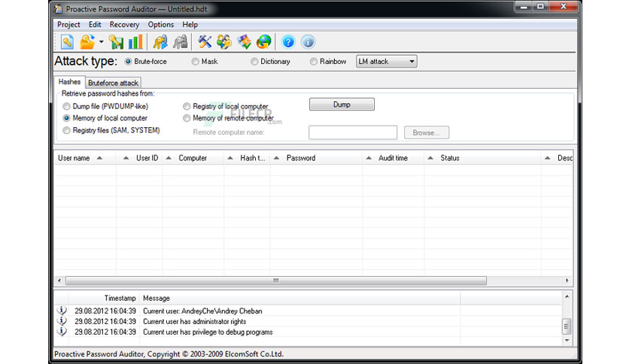The image size is (629, 364).
Task: Select Mask attack type
Action: point(205,62)
